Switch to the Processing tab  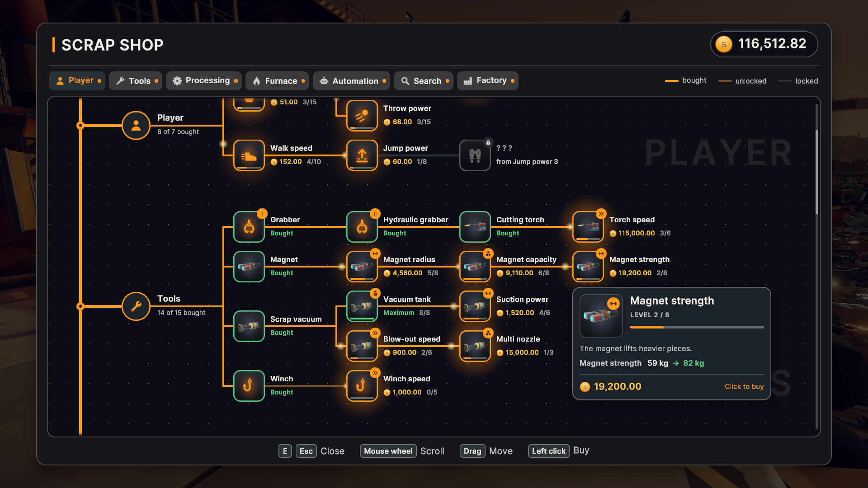[203, 81]
